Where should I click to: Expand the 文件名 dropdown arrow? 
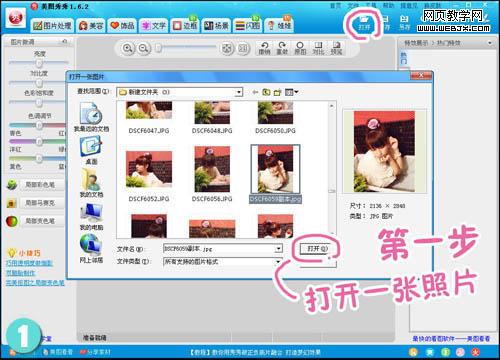coord(279,248)
